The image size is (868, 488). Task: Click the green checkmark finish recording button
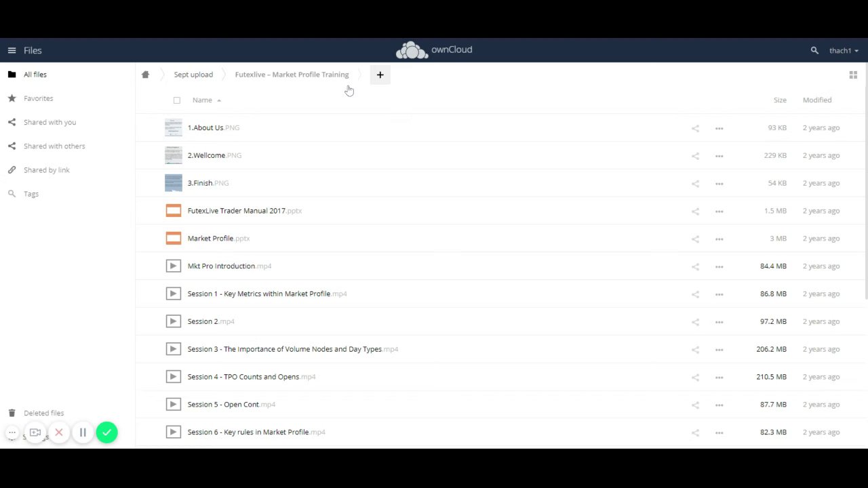point(106,432)
